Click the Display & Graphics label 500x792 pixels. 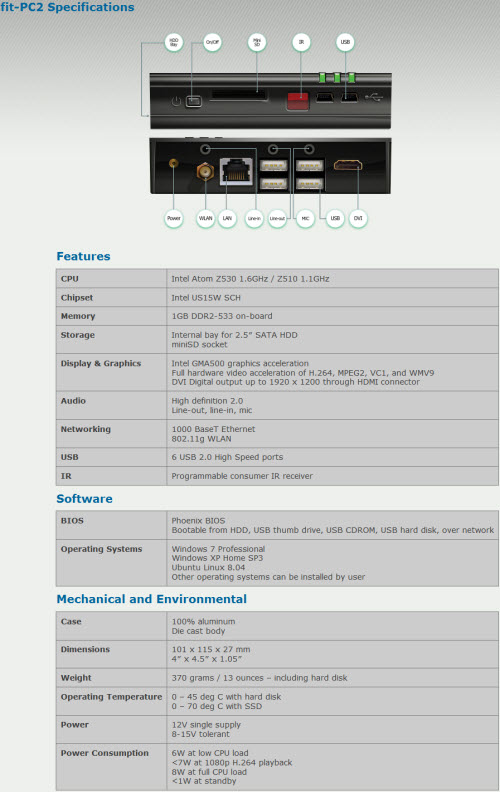pos(101,363)
